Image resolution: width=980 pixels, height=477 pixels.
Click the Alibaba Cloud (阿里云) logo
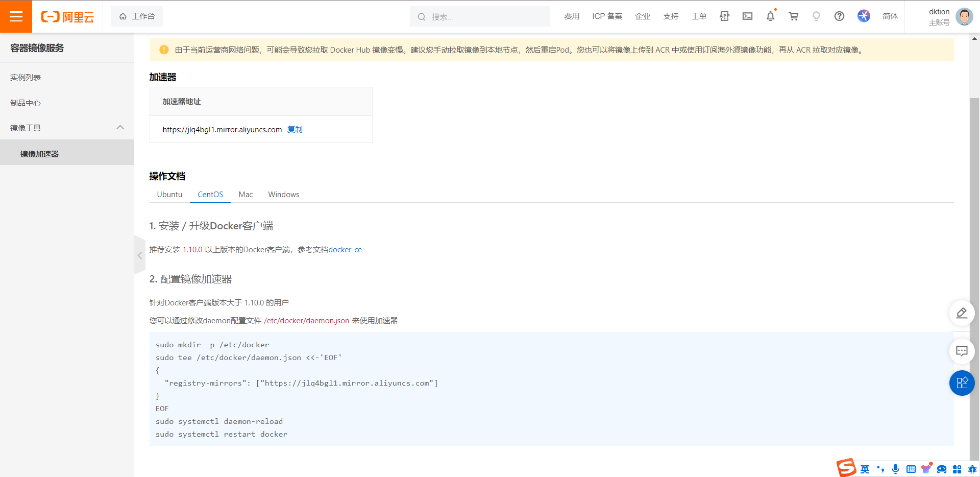tap(67, 17)
